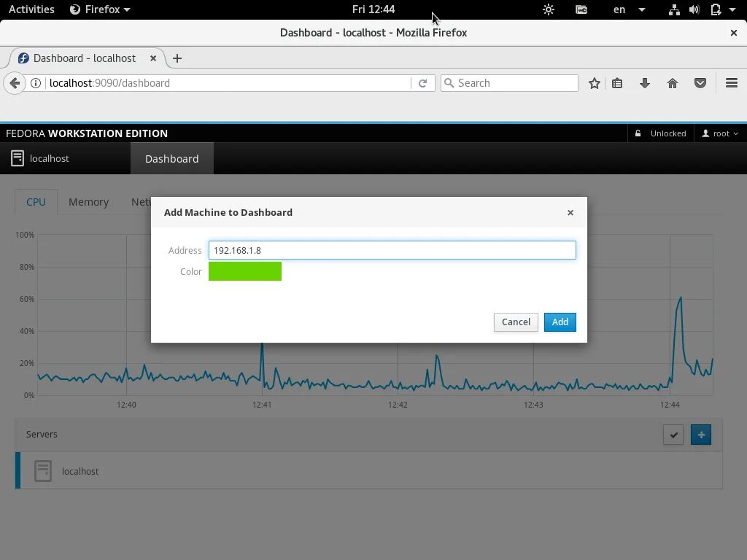Click the 12:41 time axis label
The height and width of the screenshot is (560, 747).
coord(262,405)
